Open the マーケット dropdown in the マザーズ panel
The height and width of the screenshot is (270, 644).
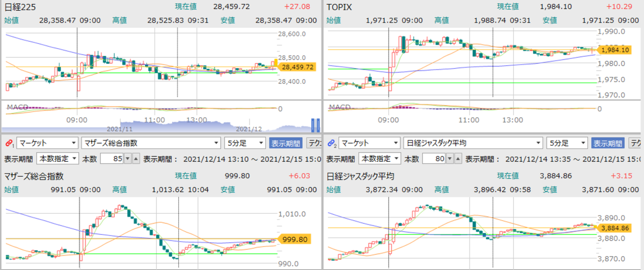pos(47,143)
